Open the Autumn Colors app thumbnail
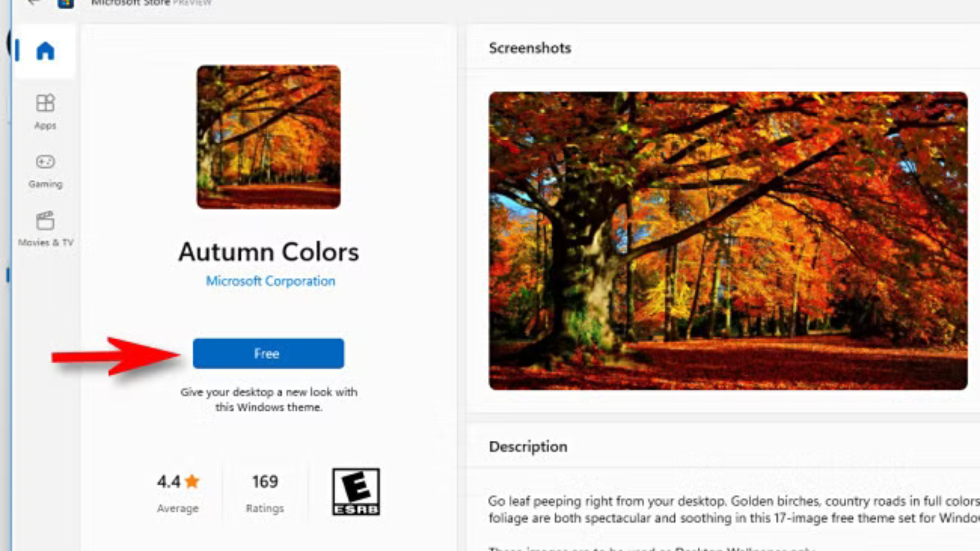The width and height of the screenshot is (980, 551). tap(268, 137)
